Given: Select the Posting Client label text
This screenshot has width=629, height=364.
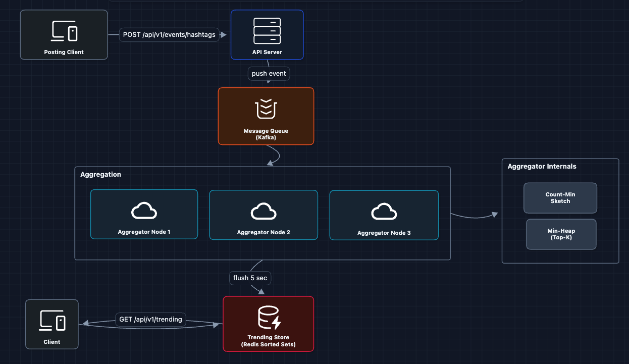Looking at the screenshot, I should click(x=64, y=52).
